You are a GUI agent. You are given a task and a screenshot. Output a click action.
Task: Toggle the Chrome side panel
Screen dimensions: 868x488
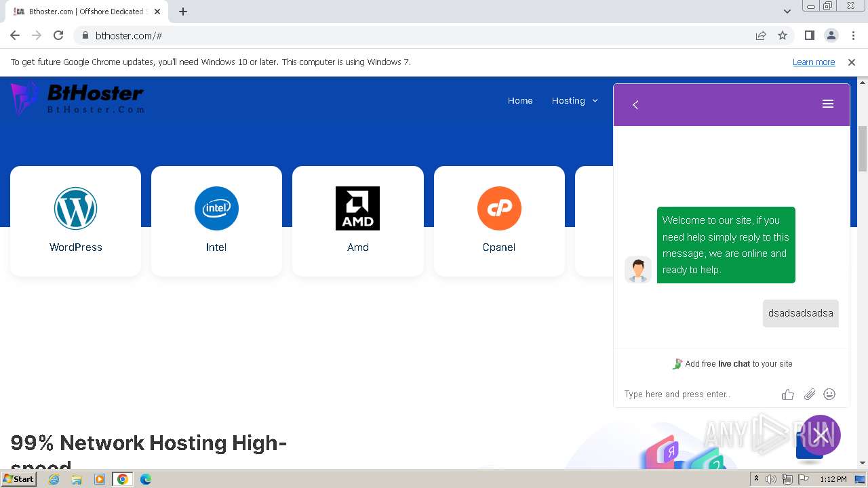pyautogui.click(x=809, y=35)
